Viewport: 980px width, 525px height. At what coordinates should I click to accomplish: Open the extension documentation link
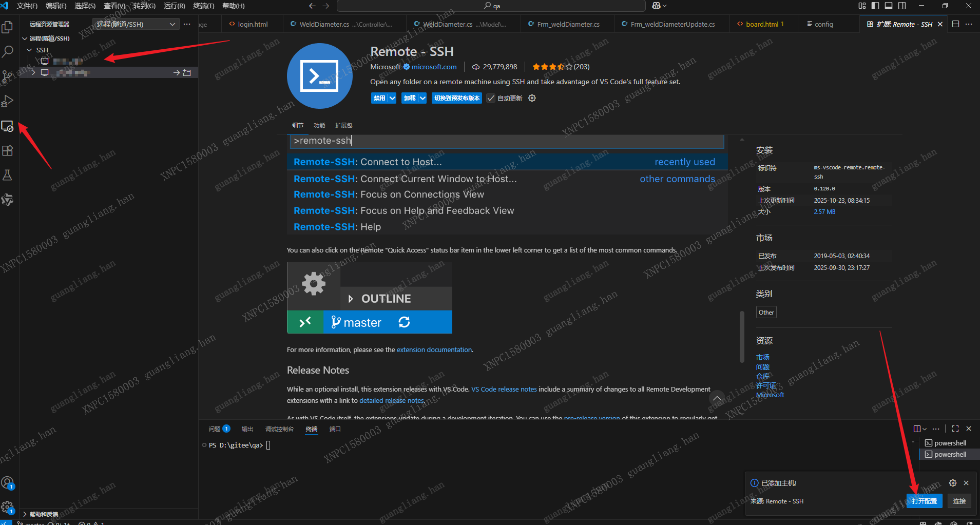tap(434, 350)
